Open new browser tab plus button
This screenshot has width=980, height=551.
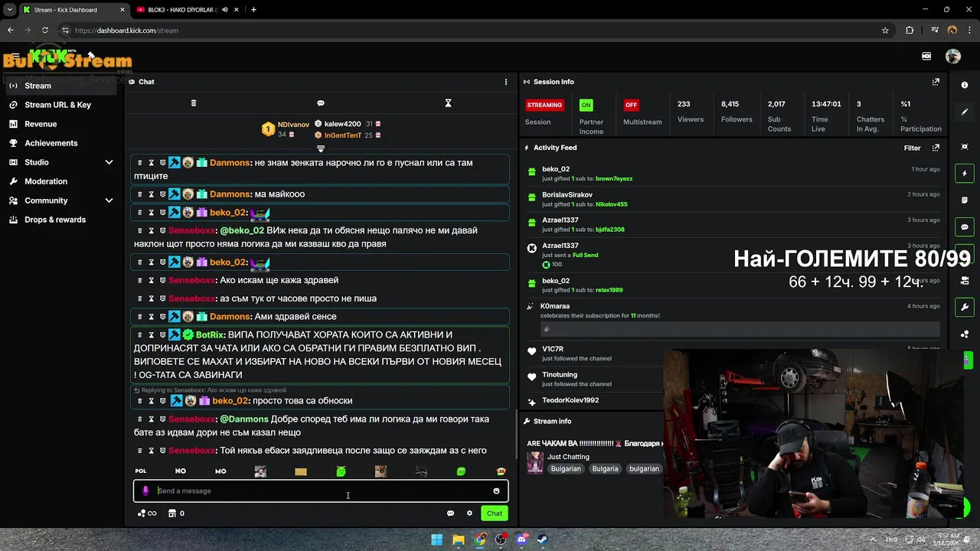pos(253,10)
